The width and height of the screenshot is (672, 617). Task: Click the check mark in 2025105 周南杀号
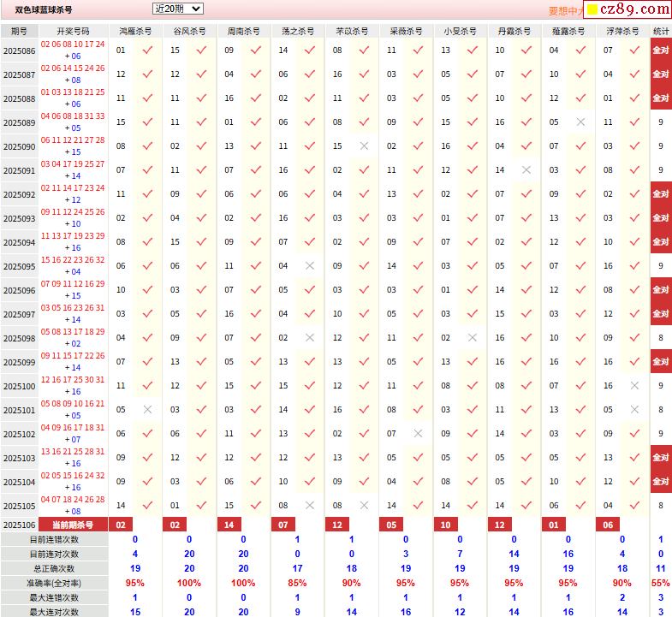(x=256, y=506)
